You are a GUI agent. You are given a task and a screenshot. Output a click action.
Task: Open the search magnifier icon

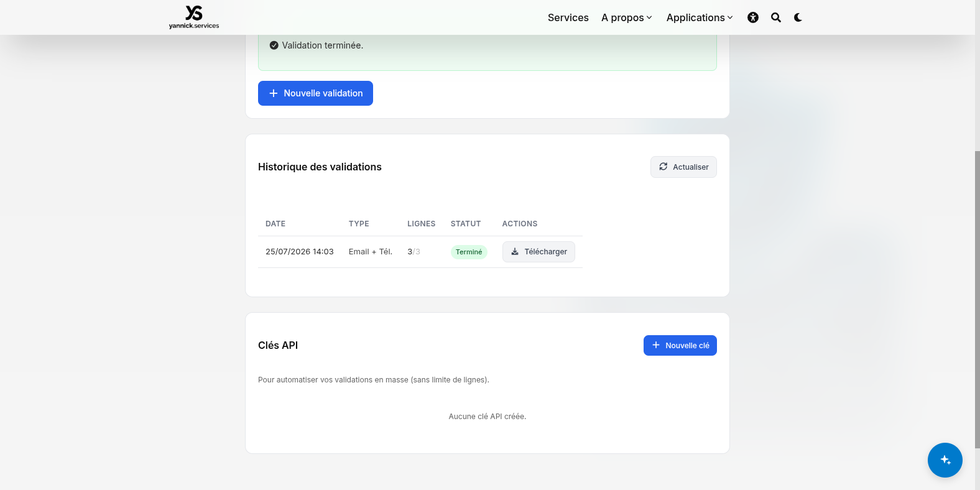click(776, 17)
